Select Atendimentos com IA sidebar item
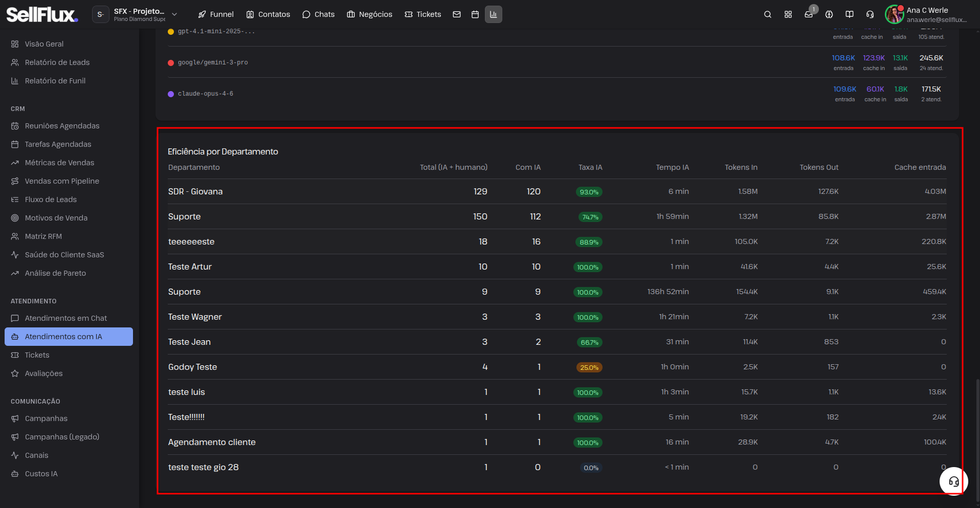Image resolution: width=980 pixels, height=508 pixels. (69, 337)
